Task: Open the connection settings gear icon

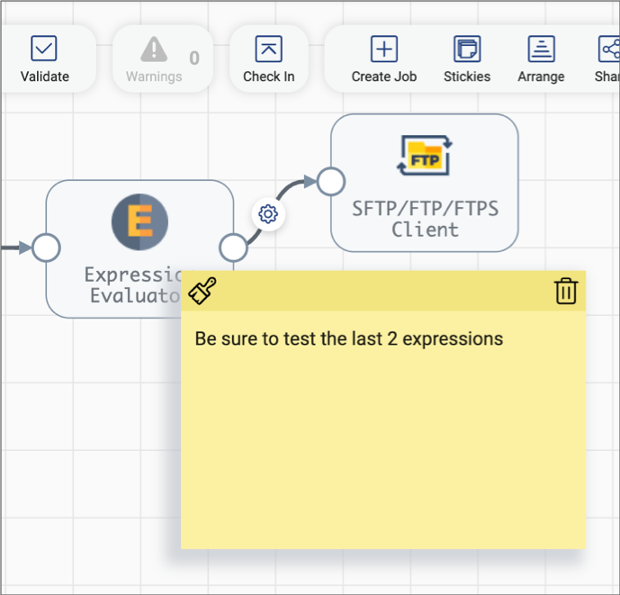Action: click(268, 214)
